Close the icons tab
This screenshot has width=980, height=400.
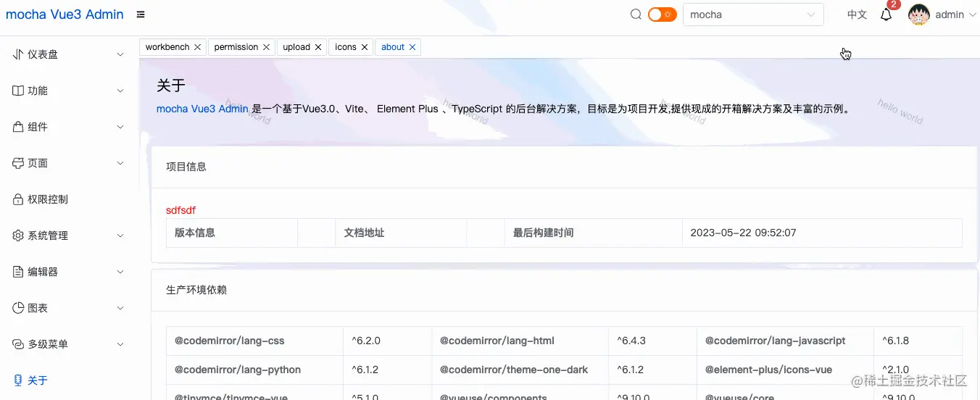[365, 47]
